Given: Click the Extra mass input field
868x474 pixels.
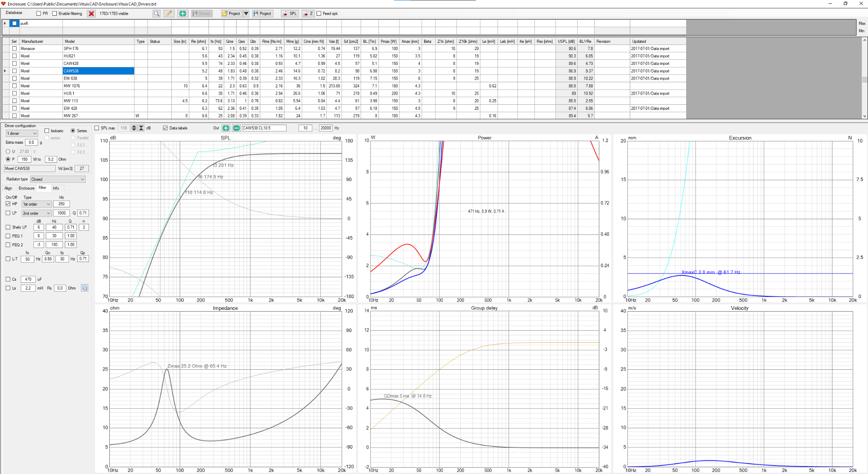Looking at the screenshot, I should (31, 142).
